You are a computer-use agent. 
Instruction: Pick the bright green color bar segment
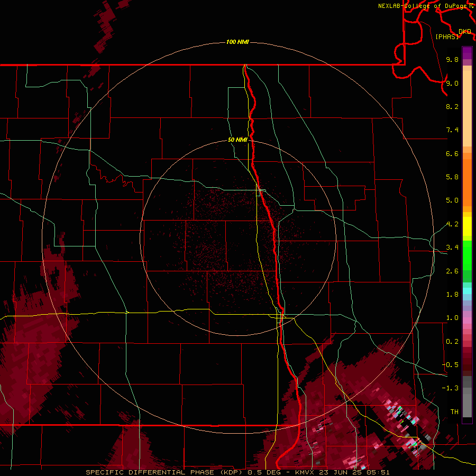467,255
